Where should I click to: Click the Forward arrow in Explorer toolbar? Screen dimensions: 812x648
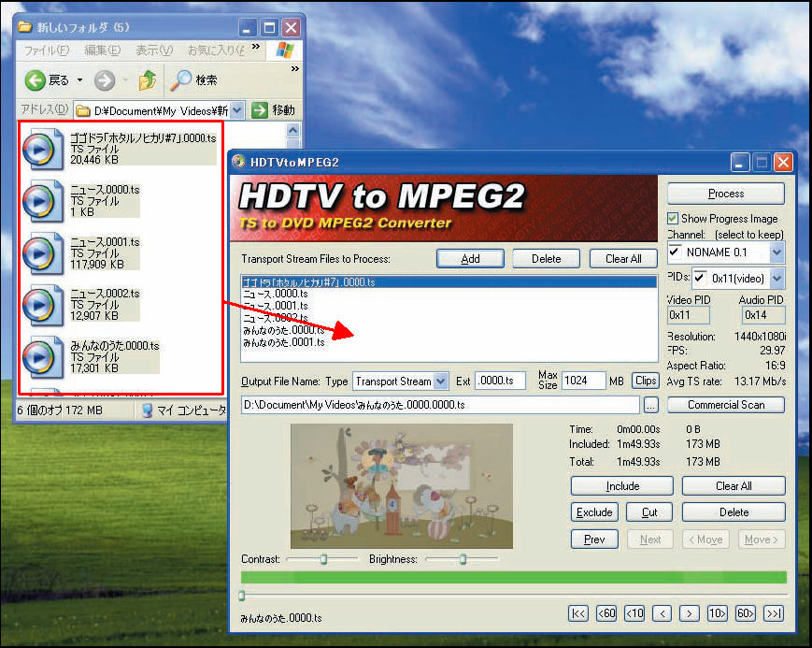pos(105,80)
